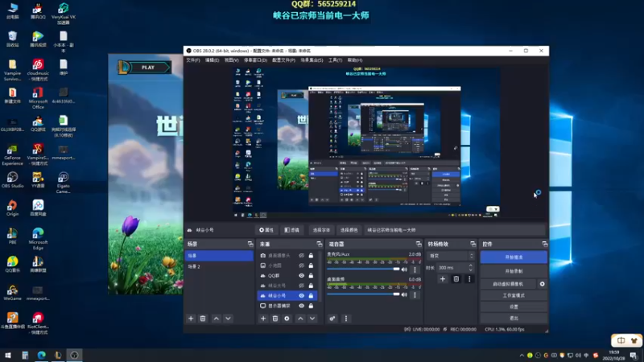Pop out the 混音器 dock panel
Viewport: 644px width, 362px height.
coord(419,245)
